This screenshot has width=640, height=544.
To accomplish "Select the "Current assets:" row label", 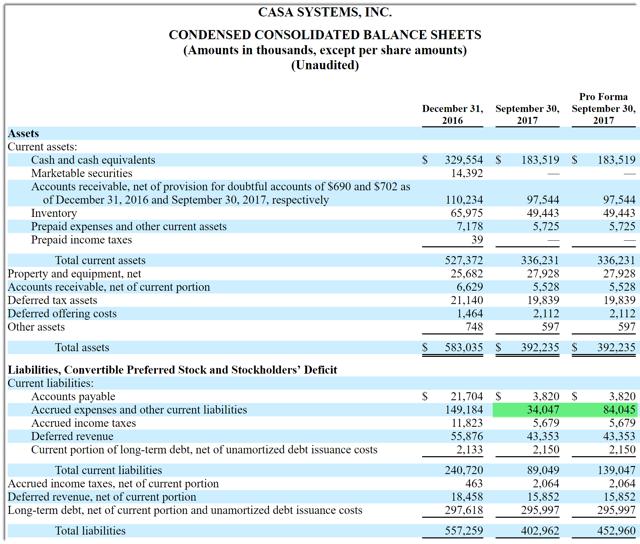I will 42,147.
